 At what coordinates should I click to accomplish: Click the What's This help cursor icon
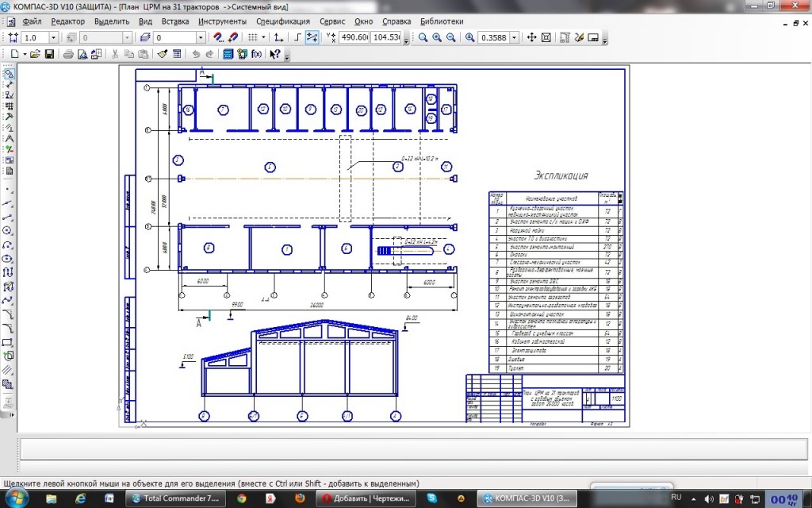[274, 54]
